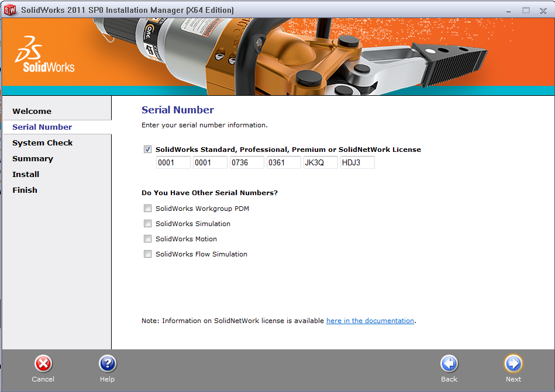Image resolution: width=555 pixels, height=392 pixels.
Task: Click the SolidWorks Motion label text
Action: pyautogui.click(x=186, y=239)
